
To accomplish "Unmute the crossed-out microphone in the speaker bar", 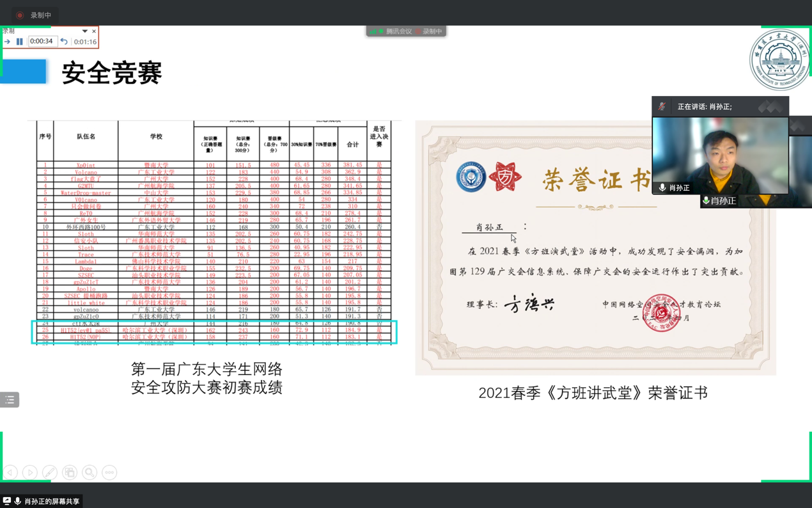I will tap(661, 106).
